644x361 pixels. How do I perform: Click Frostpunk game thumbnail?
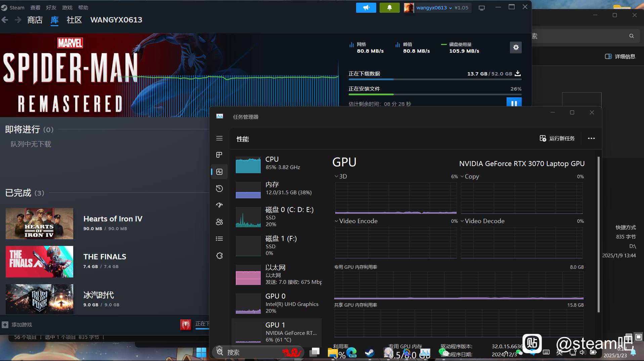coord(39,299)
